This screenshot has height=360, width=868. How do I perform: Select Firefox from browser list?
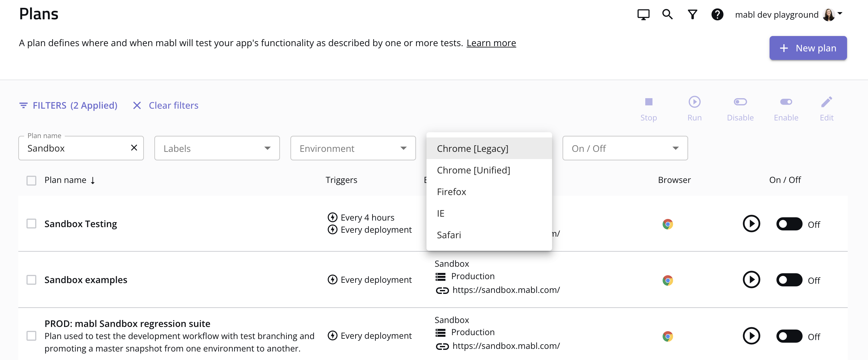[x=452, y=192]
